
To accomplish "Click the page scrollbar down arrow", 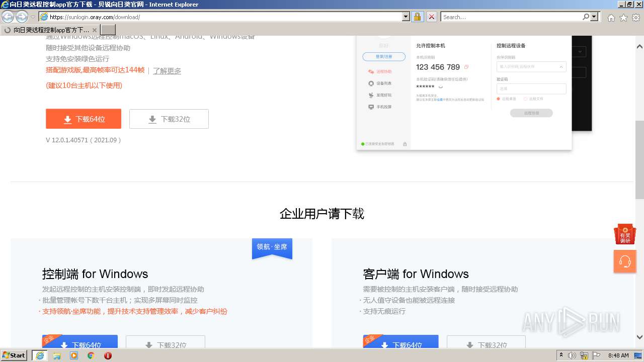I will point(639,337).
